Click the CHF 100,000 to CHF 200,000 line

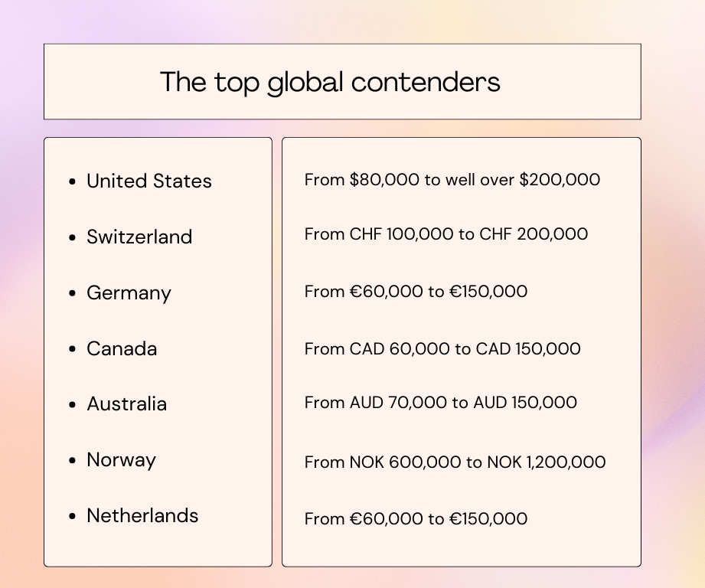[x=446, y=234]
